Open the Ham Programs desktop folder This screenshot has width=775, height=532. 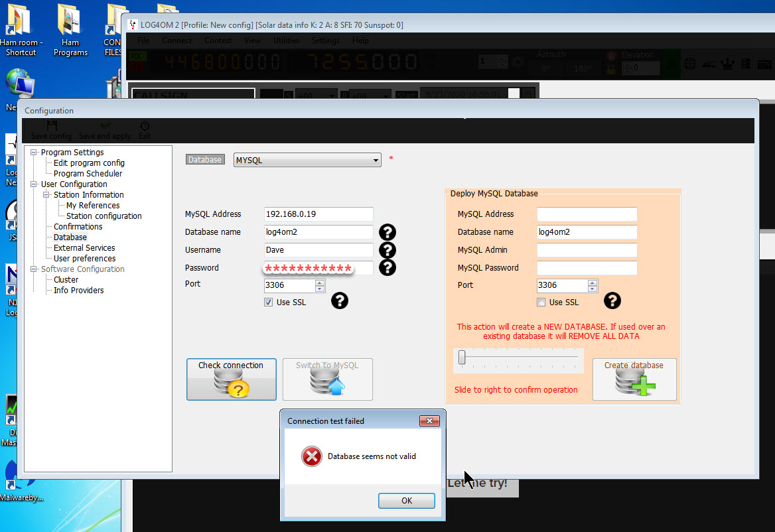pos(70,31)
